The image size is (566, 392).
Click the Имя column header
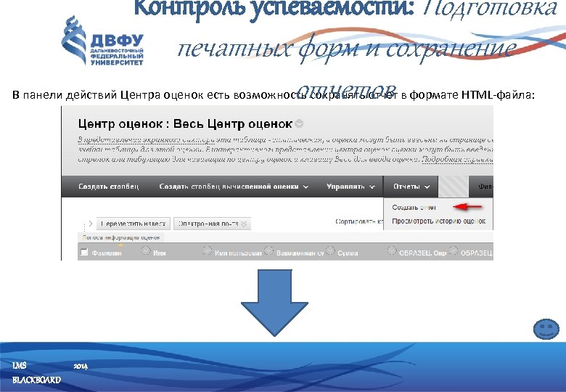tap(159, 253)
